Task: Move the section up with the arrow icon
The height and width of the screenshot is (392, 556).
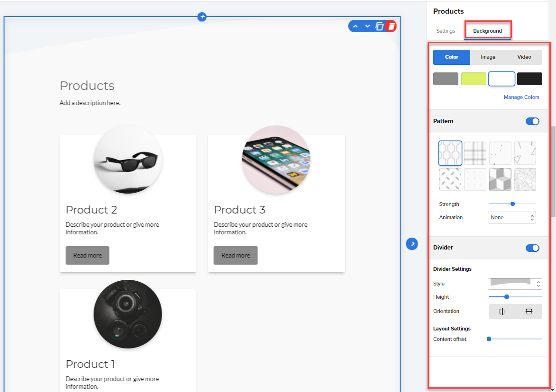Action: point(355,26)
